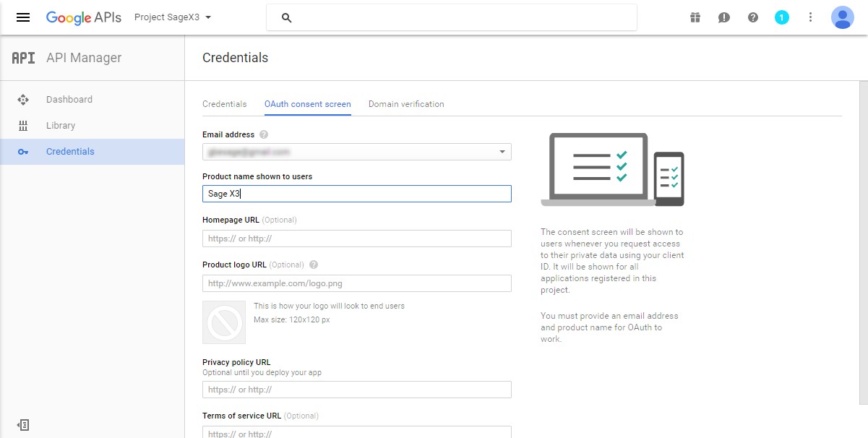Open the Email address dropdown
Viewport: 868px width, 438px height.
coord(356,152)
